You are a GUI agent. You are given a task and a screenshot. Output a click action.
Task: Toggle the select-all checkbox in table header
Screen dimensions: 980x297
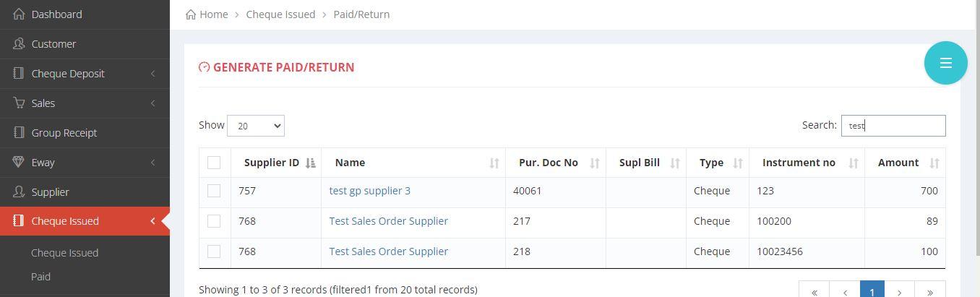coord(214,163)
